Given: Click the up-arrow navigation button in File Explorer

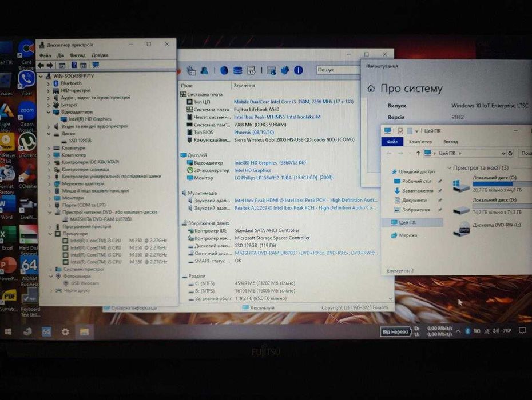Looking at the screenshot, I should point(418,154).
